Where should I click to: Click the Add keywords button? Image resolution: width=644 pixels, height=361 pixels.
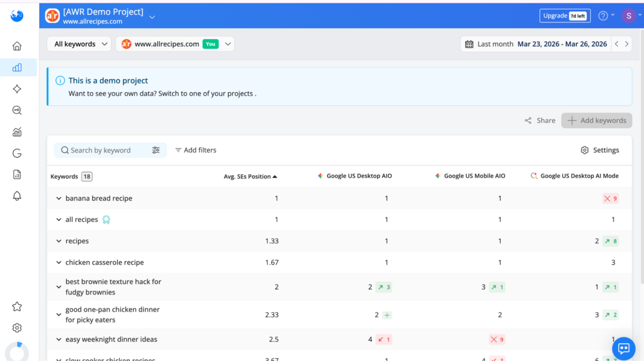point(597,121)
